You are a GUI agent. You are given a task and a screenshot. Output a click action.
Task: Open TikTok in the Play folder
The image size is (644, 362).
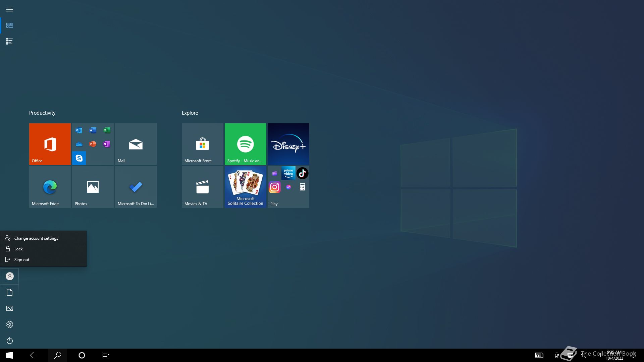pyautogui.click(x=302, y=173)
